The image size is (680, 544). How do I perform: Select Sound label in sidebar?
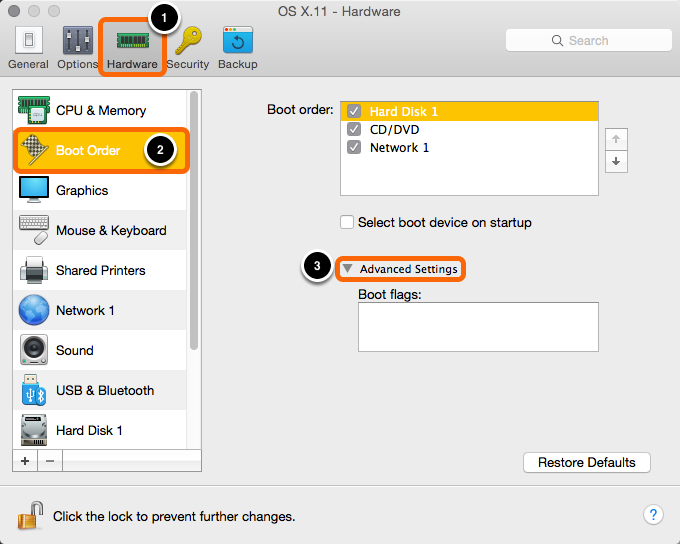pos(75,350)
